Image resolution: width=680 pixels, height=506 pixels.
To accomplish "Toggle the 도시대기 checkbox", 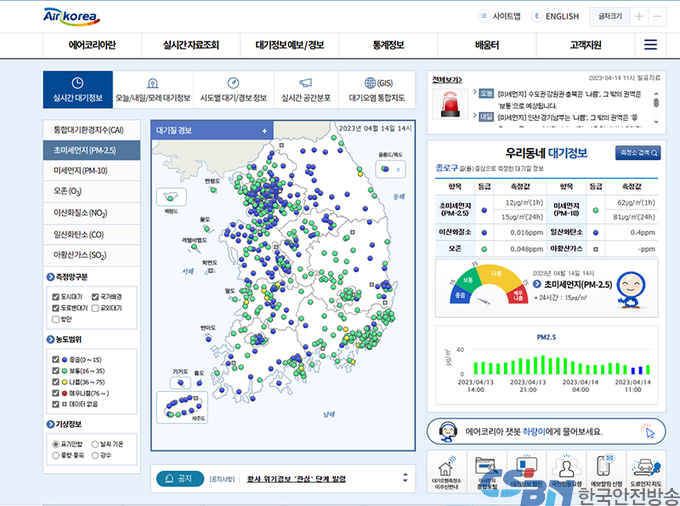I will [x=56, y=297].
